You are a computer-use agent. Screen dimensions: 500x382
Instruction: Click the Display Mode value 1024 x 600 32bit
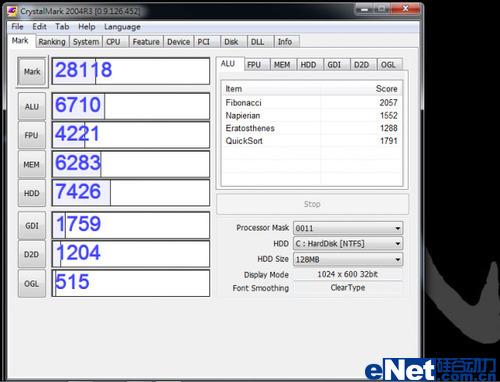(347, 274)
